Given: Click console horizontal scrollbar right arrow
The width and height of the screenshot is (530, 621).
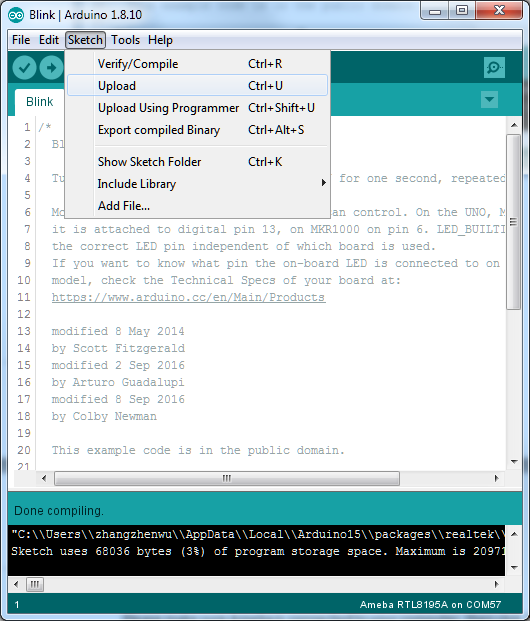Looking at the screenshot, I should click(496, 584).
